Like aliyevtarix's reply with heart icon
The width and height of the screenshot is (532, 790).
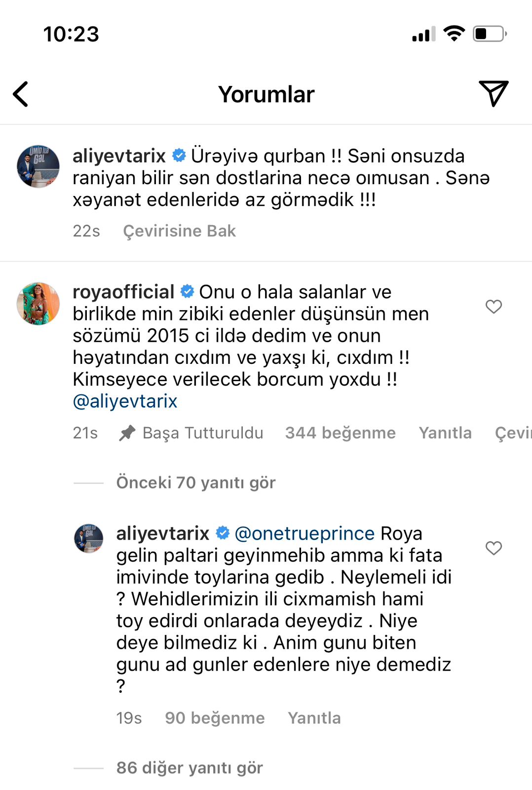click(494, 548)
